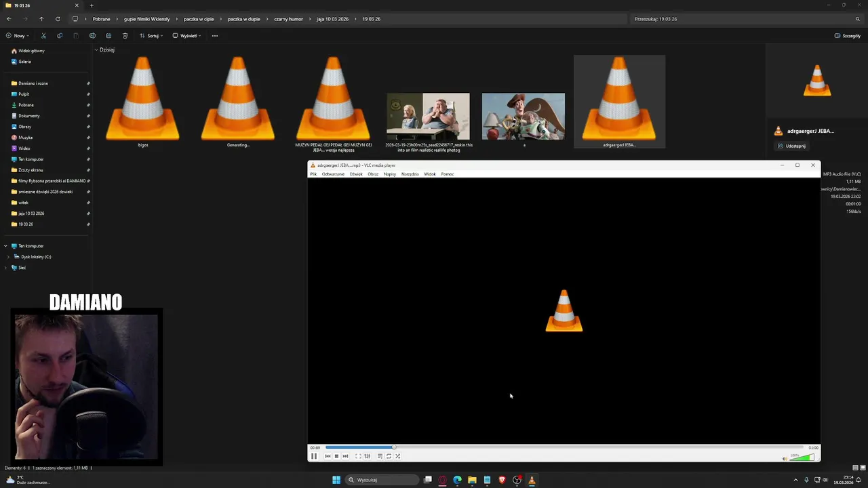Open the Pomoc menu in VLC
Screen dimensions: 868x488
(x=447, y=174)
